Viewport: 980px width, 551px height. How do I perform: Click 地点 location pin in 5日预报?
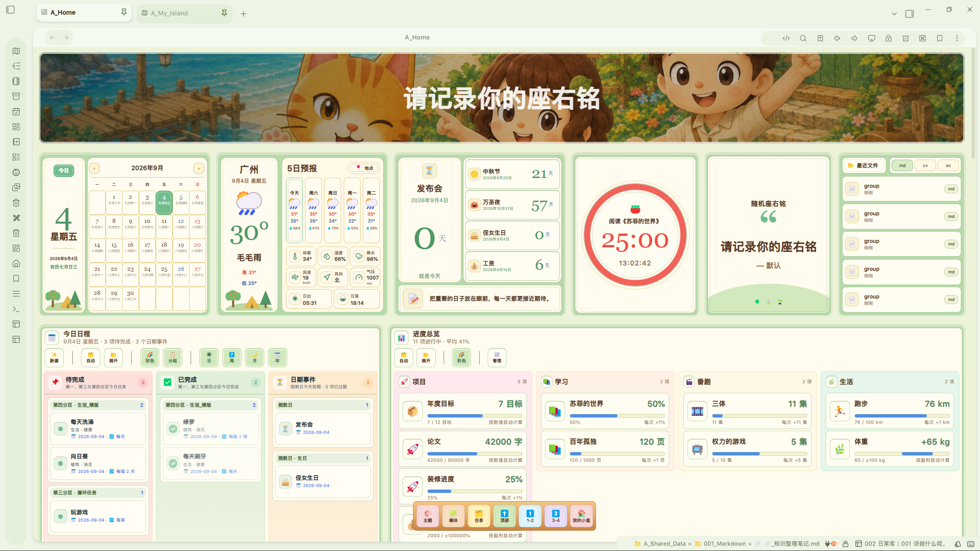(x=364, y=168)
